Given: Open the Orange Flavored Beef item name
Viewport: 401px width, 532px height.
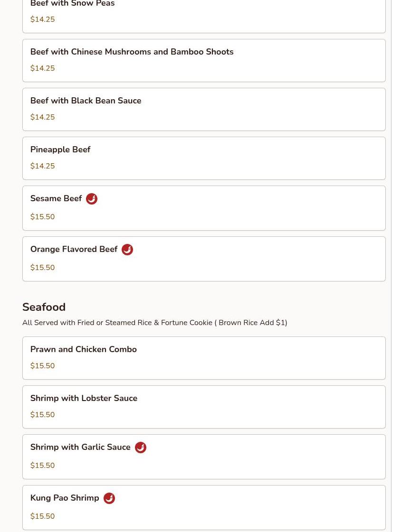Looking at the screenshot, I should 74,249.
